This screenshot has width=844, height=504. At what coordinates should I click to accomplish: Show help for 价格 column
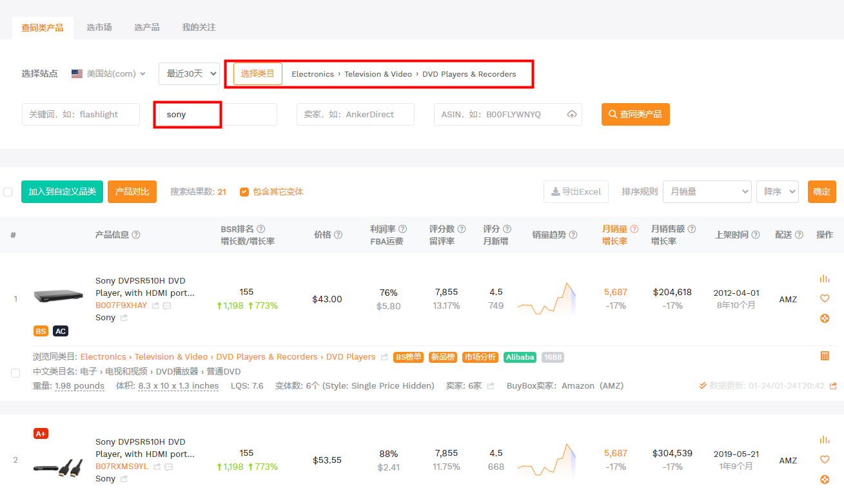[x=339, y=235]
